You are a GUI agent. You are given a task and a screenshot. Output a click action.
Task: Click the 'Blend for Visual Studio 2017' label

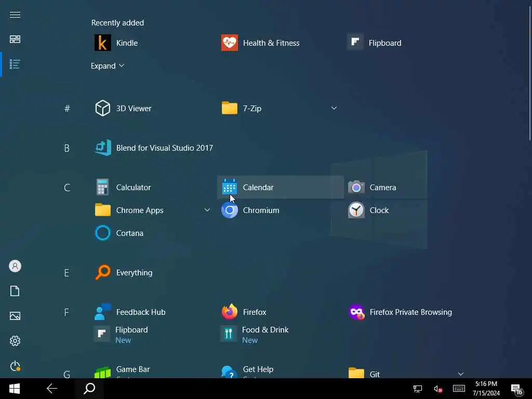pos(165,148)
